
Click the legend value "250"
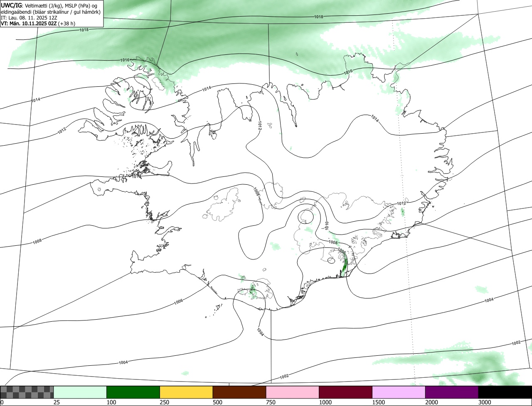(164, 402)
